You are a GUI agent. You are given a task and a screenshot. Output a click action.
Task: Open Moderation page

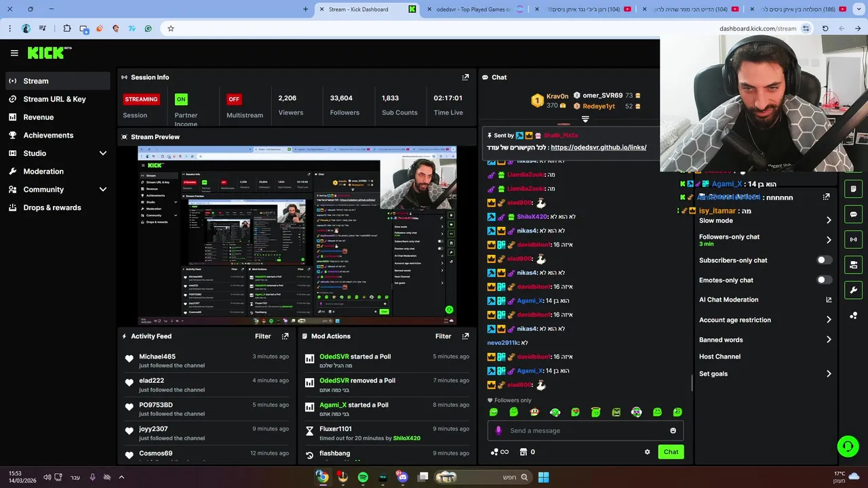pos(58,171)
